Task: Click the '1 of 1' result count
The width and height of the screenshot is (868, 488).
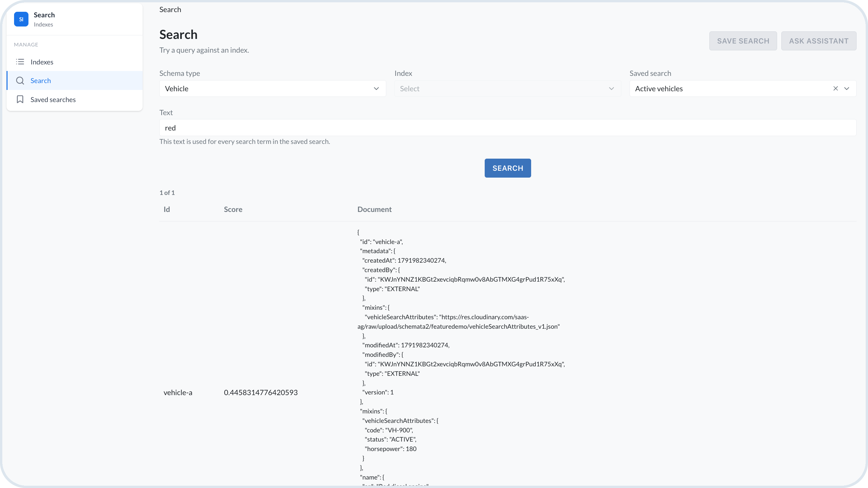Action: coord(167,193)
